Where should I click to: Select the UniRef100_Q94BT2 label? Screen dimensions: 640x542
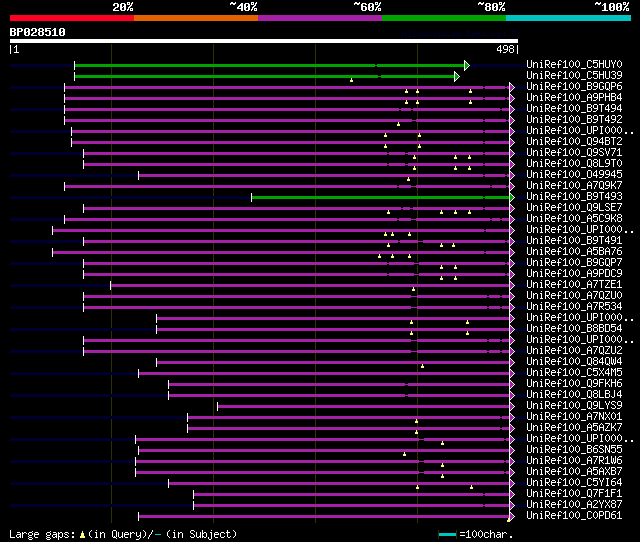(x=574, y=142)
